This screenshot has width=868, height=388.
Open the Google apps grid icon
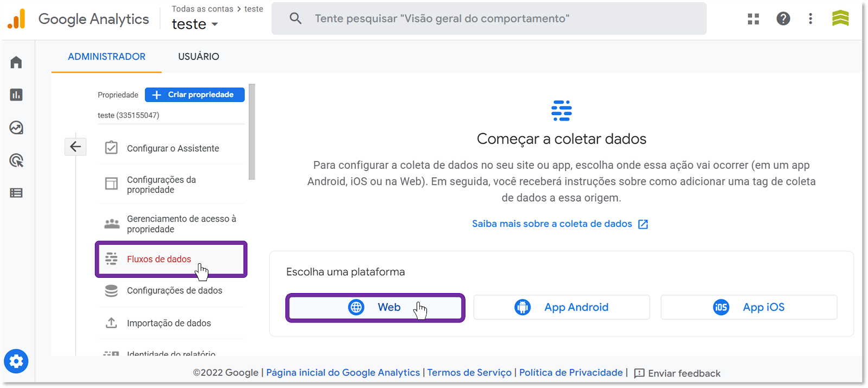click(754, 19)
